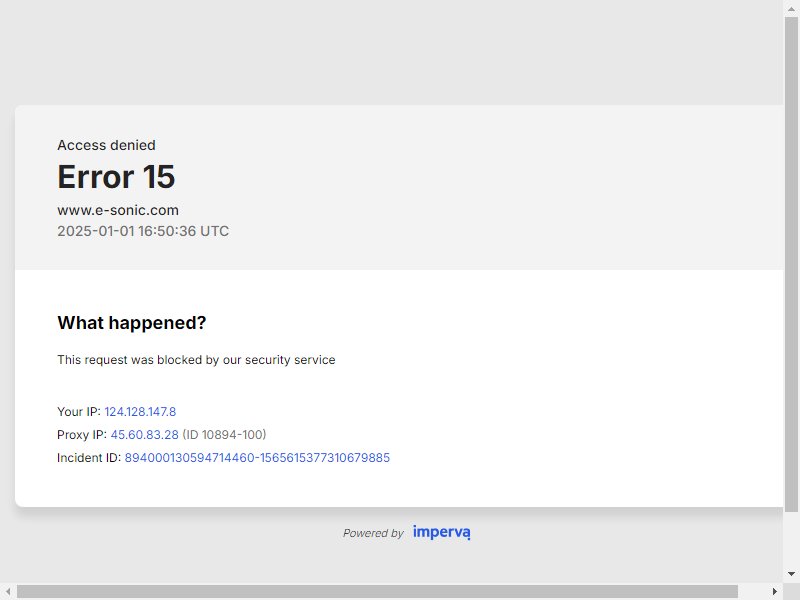
Task: Click the horizontal scrollbar thumb
Action: click(378, 591)
